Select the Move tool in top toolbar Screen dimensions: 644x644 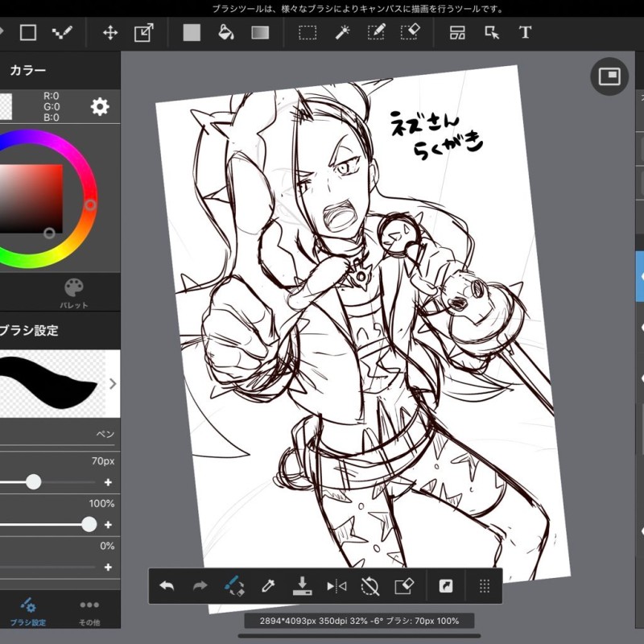(110, 32)
